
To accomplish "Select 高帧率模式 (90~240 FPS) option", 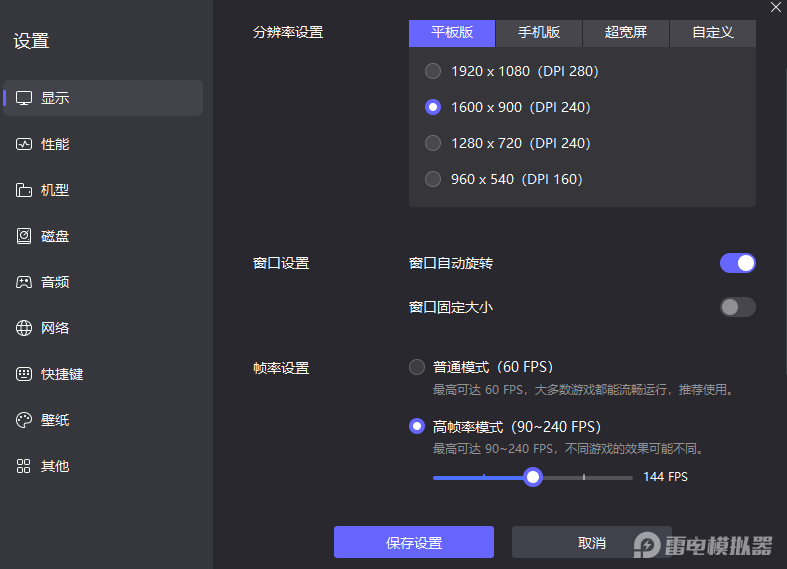I will (x=417, y=426).
